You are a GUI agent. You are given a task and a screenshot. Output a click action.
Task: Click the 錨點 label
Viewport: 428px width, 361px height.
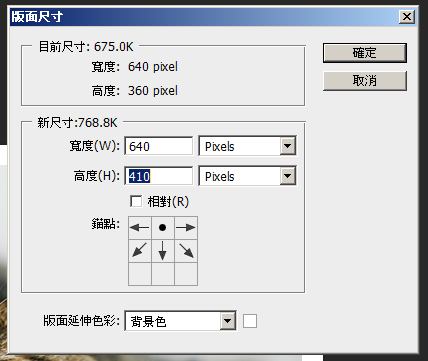[105, 224]
